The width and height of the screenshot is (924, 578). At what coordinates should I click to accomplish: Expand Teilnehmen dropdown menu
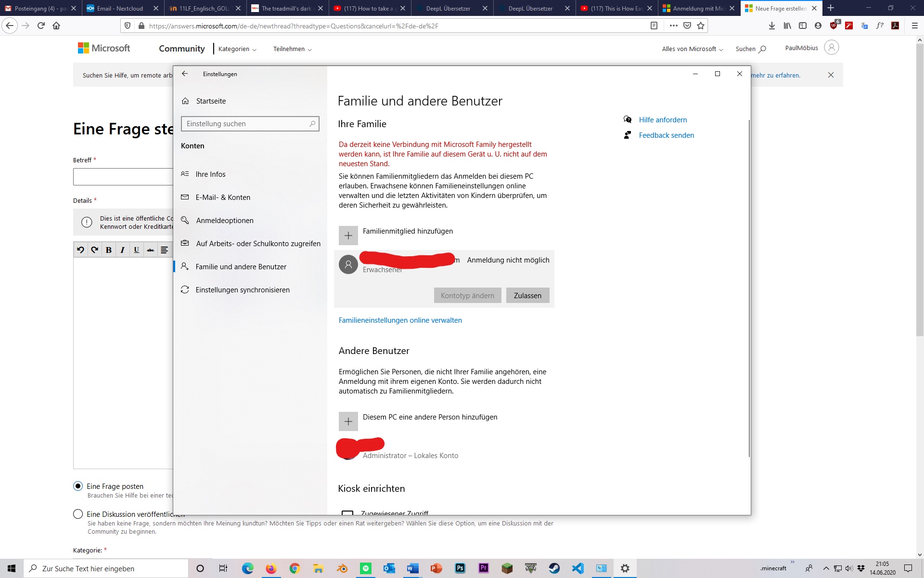tap(293, 49)
